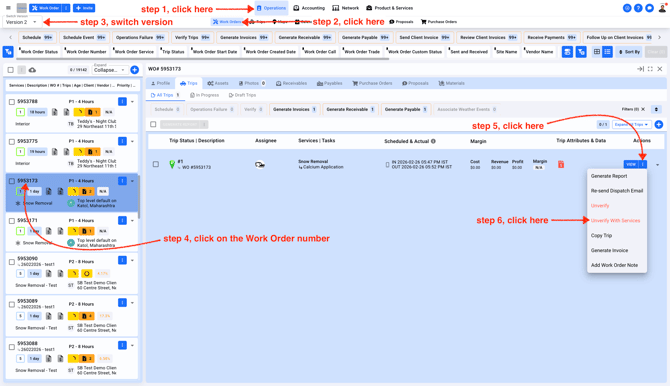Click the orange document badge in work order 5953089
This screenshot has width=670, height=386.
(87, 316)
